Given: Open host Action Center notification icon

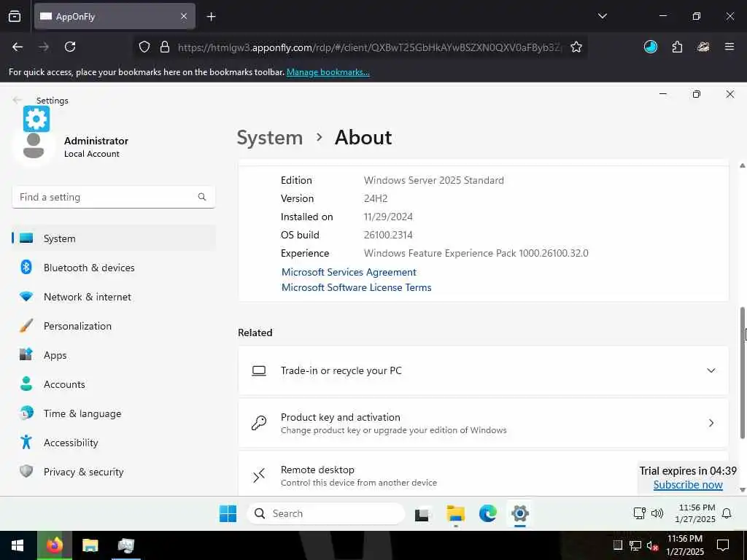Looking at the screenshot, I should click(x=723, y=545).
